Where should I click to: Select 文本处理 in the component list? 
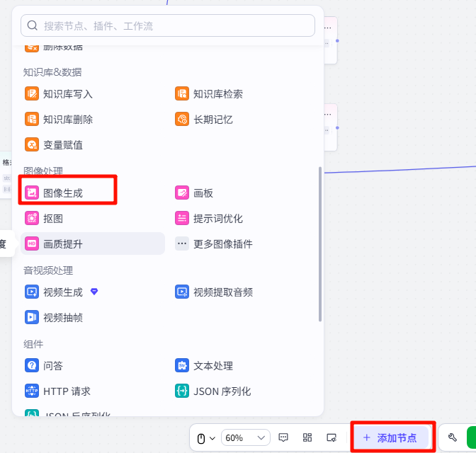coord(212,365)
